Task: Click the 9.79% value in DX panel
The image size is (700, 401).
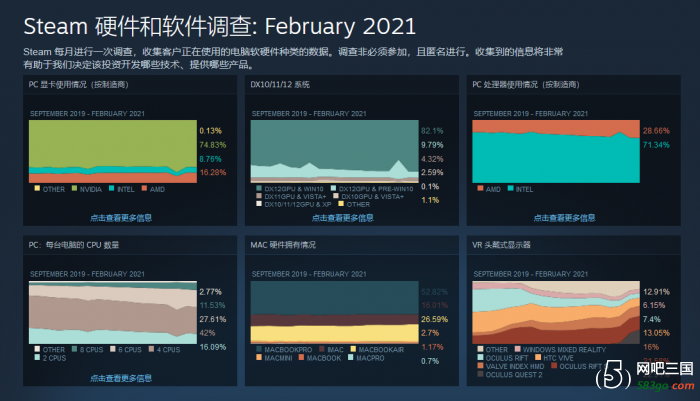Action: 432,145
